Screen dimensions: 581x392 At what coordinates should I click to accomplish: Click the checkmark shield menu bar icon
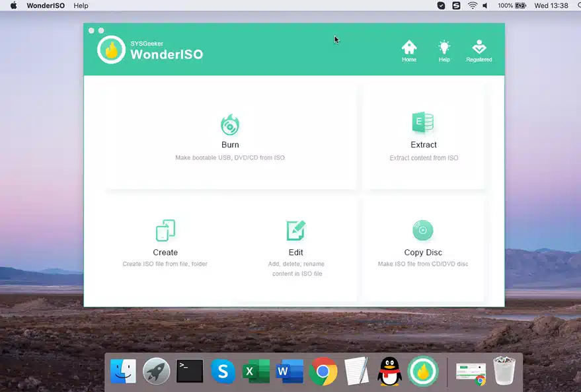[x=441, y=5]
